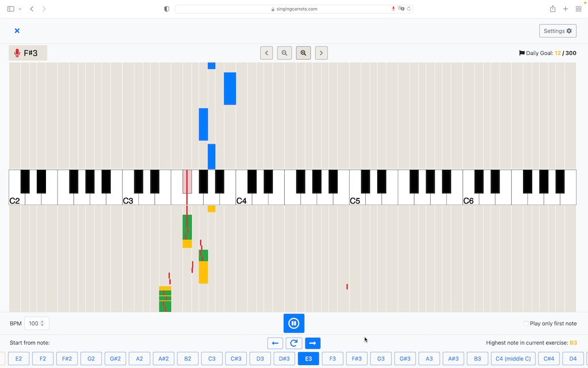Expand the Safari sidebar dropdown arrow
The image size is (588, 368).
point(20,9)
